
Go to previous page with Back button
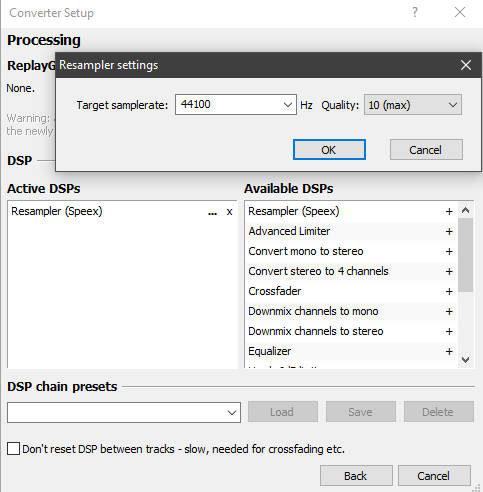coord(356,476)
